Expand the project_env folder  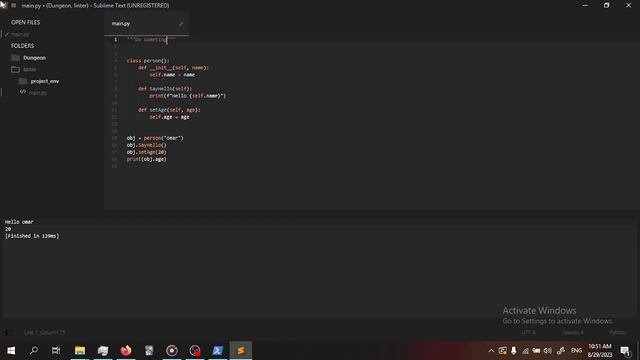(x=44, y=81)
